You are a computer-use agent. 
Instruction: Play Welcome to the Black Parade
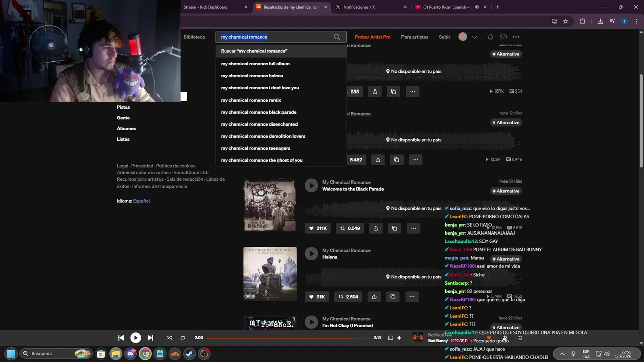point(311,186)
